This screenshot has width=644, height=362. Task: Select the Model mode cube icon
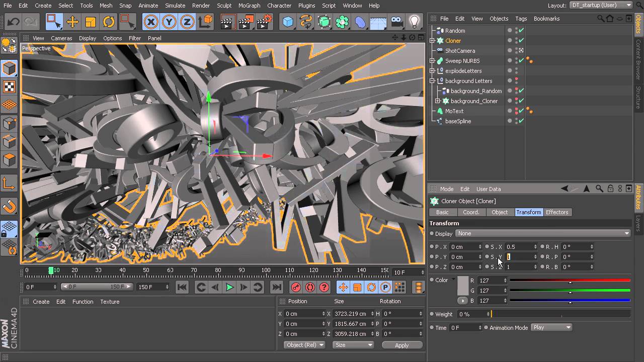tap(9, 68)
